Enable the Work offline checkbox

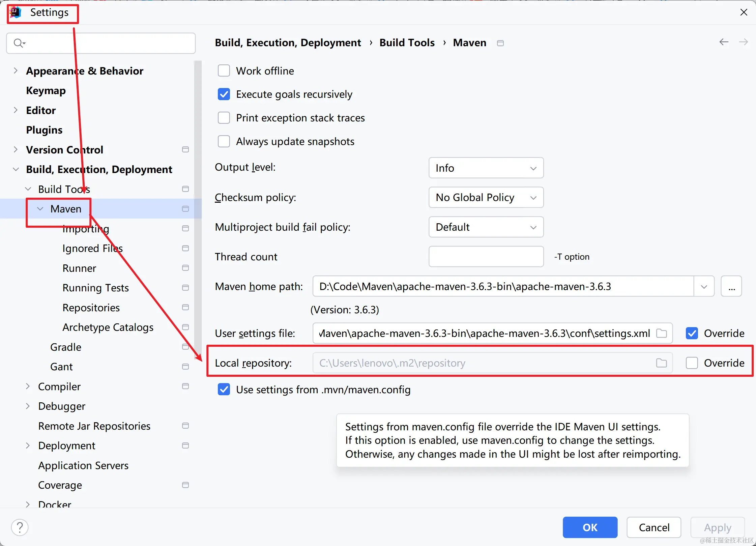tap(224, 71)
